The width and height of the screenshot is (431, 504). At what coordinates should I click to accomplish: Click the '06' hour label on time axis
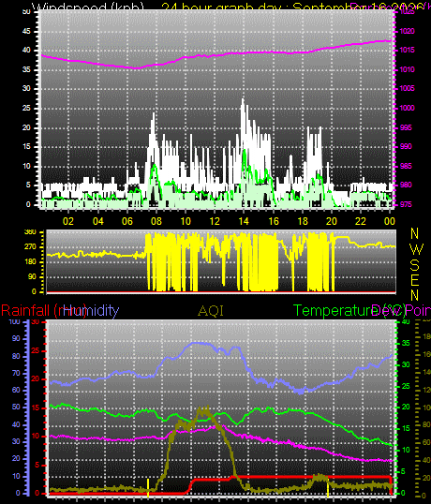coord(127,221)
